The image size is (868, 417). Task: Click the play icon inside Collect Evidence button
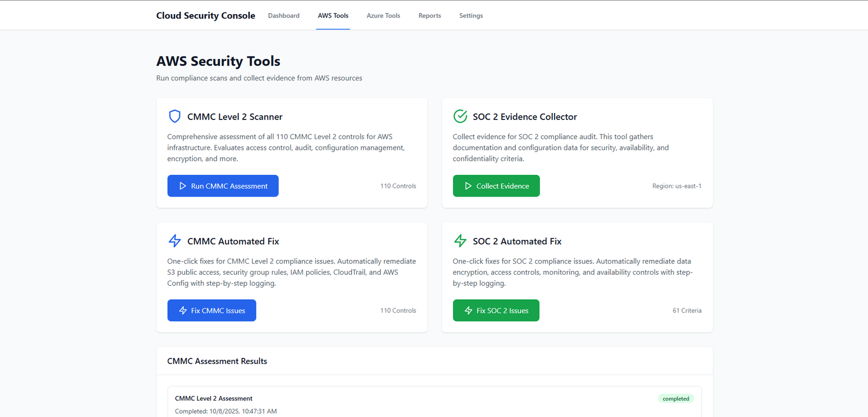(468, 186)
